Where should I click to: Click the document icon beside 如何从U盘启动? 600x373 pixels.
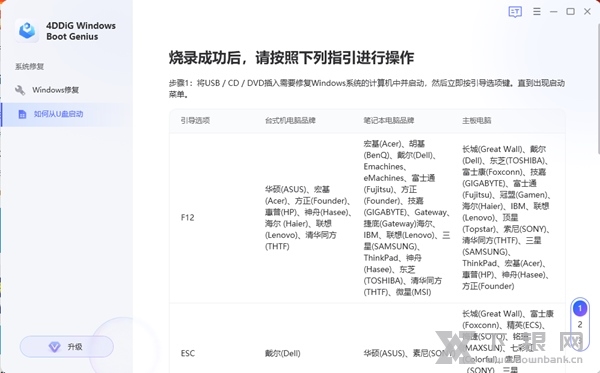pos(22,114)
